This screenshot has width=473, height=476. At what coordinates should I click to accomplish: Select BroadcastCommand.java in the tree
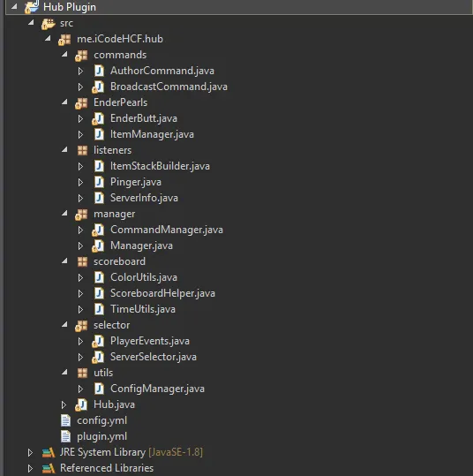pos(169,87)
